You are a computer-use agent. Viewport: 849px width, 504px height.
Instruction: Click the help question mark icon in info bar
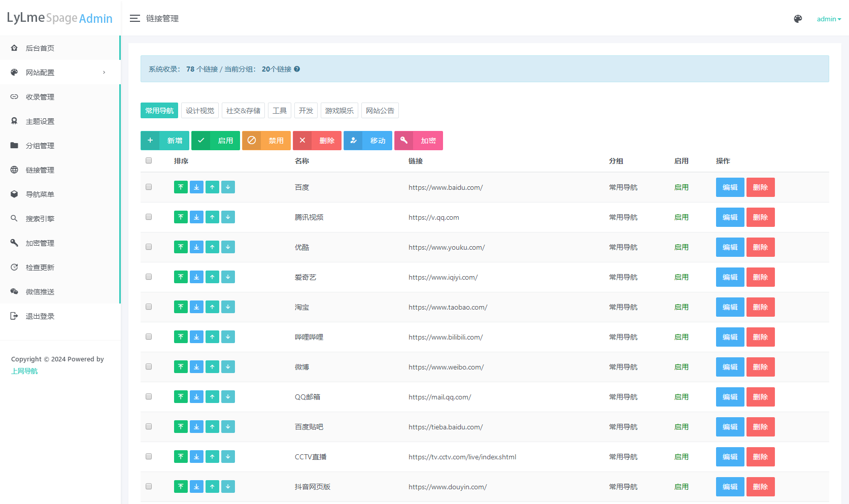coord(297,69)
